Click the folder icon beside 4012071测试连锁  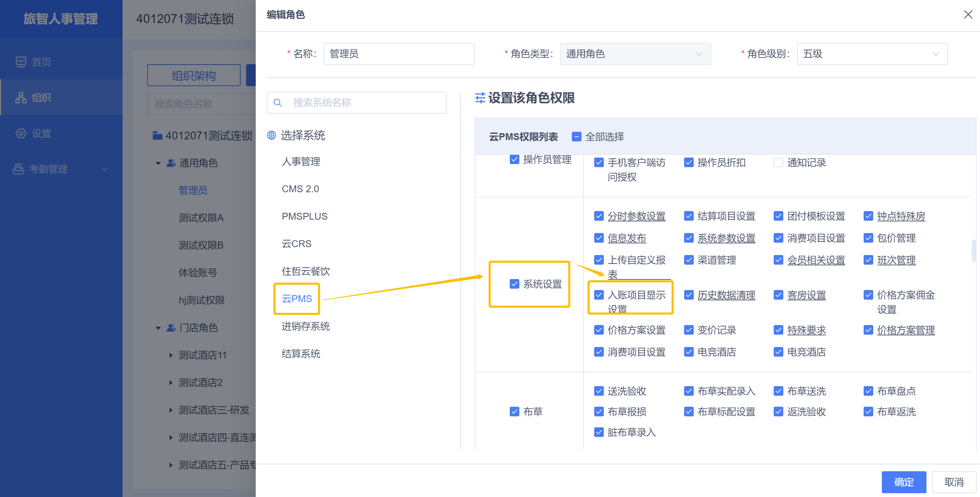point(157,136)
